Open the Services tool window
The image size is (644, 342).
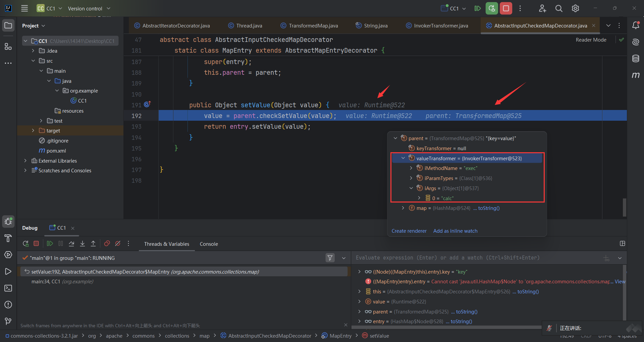point(8,255)
